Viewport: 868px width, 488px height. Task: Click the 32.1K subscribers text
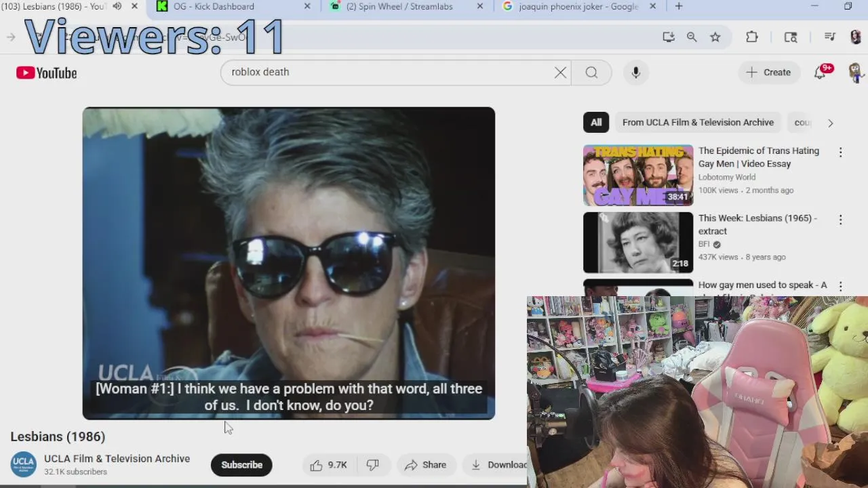[75, 472]
